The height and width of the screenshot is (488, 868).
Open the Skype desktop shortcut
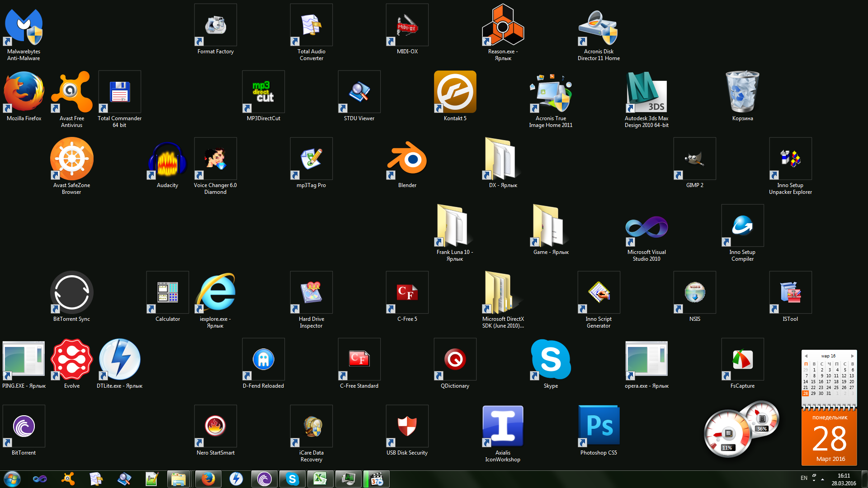(551, 360)
